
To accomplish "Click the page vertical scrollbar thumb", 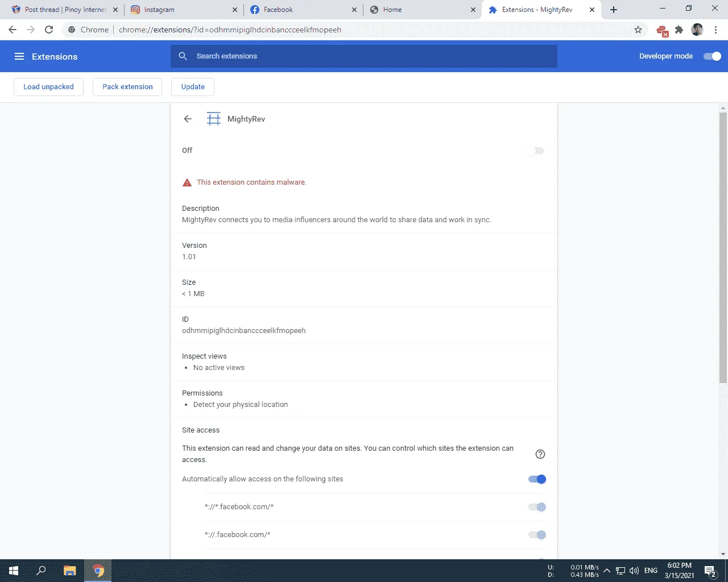I will [x=723, y=247].
